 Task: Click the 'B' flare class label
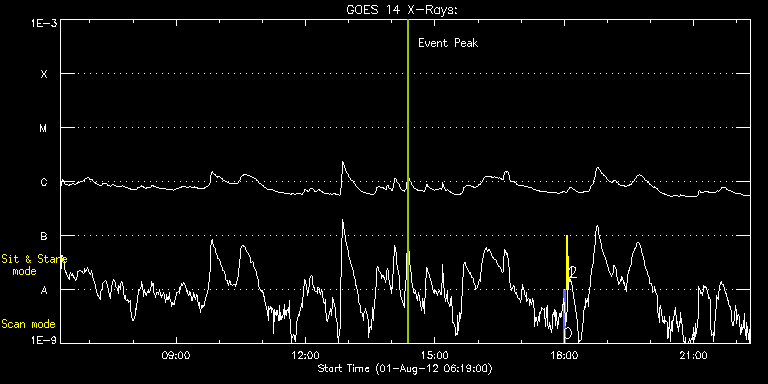(44, 236)
